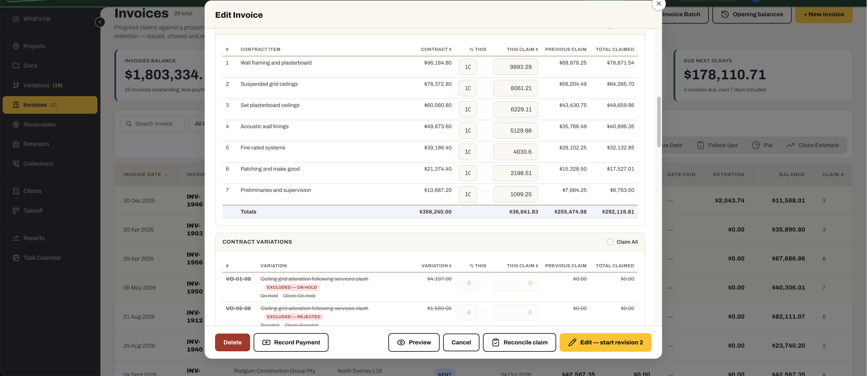Screen dimensions: 868x376
Task: Click the Variations branch icon in sidebar
Action: tap(16, 85)
